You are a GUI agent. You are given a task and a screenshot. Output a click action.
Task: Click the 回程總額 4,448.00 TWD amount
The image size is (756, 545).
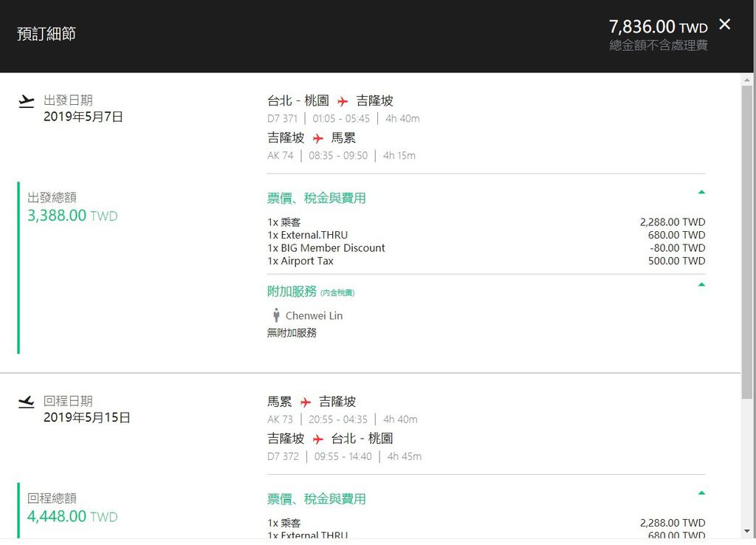point(72,517)
